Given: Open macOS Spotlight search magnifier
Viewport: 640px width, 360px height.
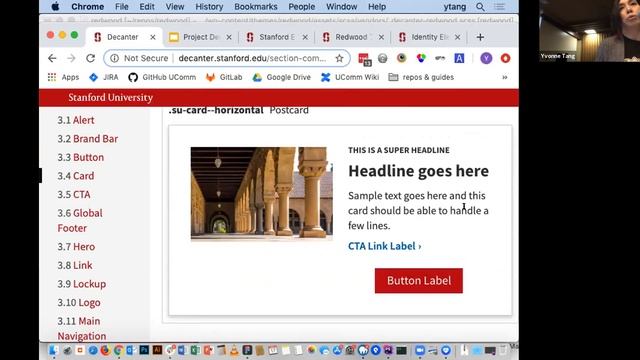Looking at the screenshot, I should click(x=480, y=7).
